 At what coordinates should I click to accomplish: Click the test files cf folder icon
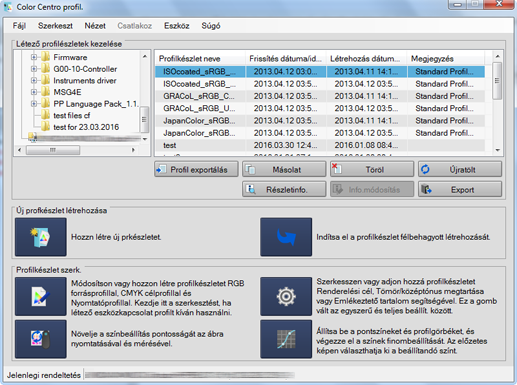tap(45, 115)
